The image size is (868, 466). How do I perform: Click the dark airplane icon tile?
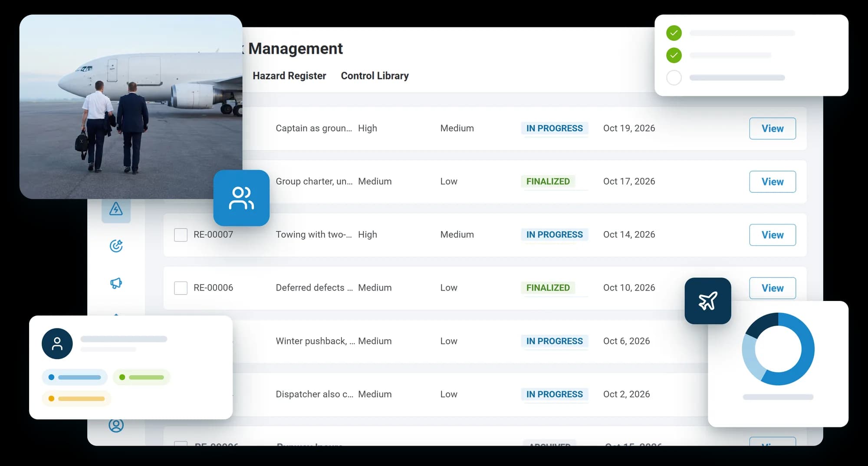coord(708,301)
